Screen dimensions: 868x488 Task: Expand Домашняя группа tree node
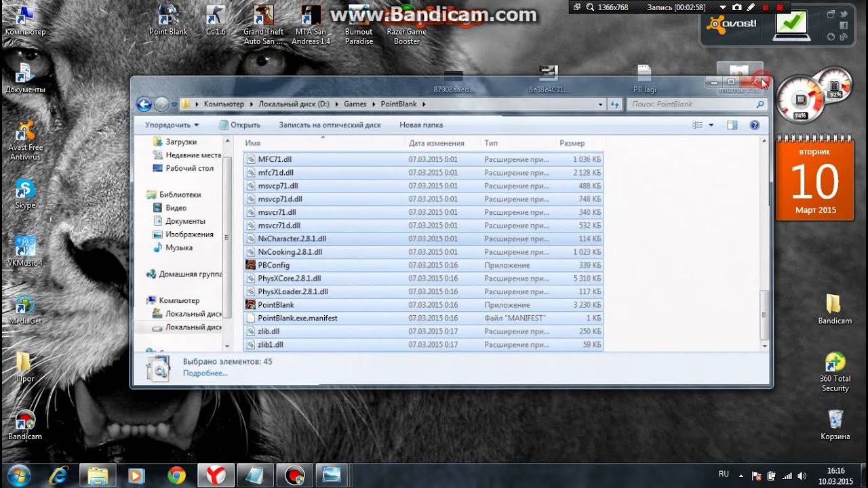click(142, 274)
